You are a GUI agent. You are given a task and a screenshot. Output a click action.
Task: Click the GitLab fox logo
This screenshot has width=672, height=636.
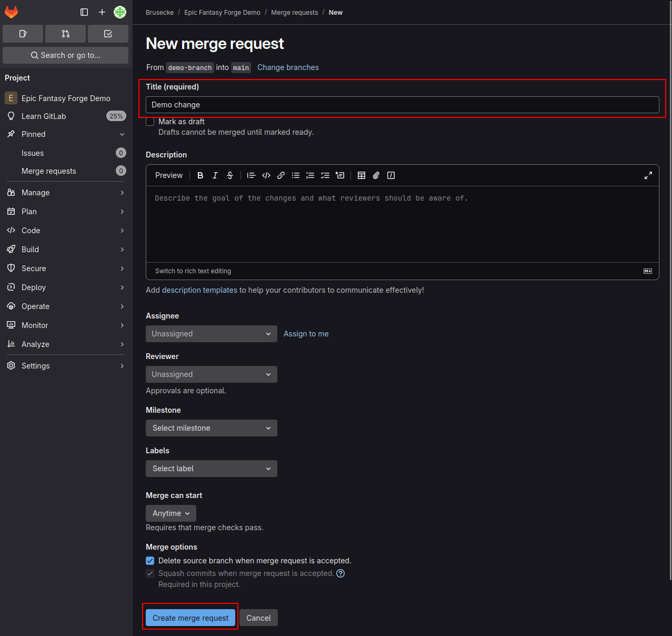pyautogui.click(x=11, y=12)
